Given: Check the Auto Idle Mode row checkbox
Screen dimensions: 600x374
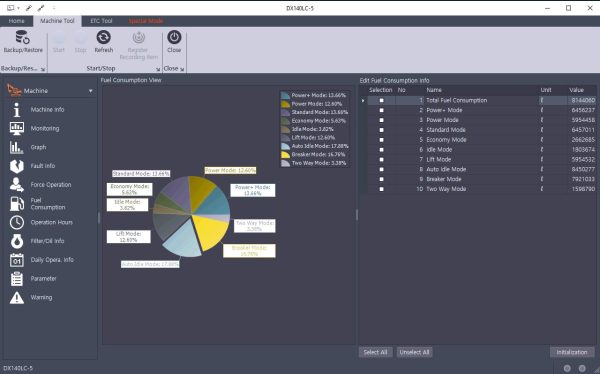Looking at the screenshot, I should (x=381, y=169).
